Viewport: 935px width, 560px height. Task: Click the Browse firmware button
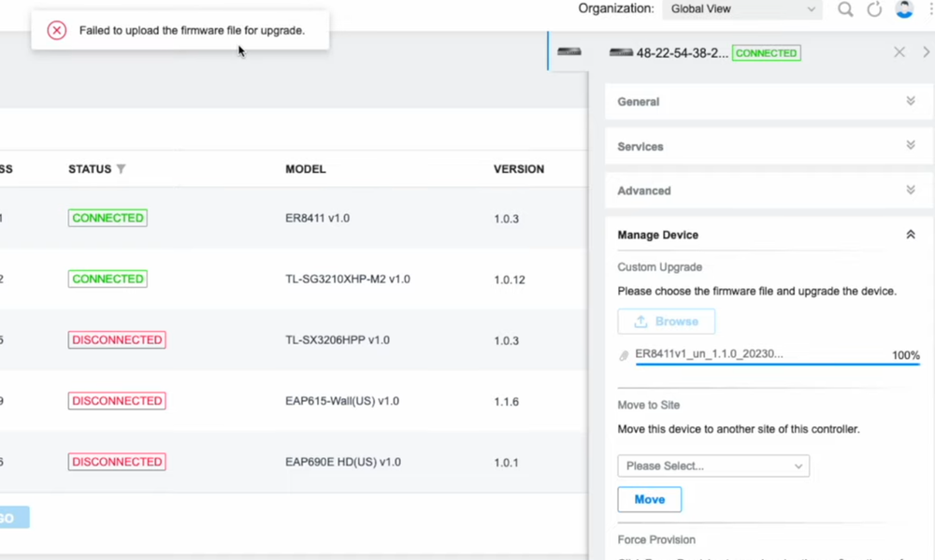pyautogui.click(x=666, y=322)
